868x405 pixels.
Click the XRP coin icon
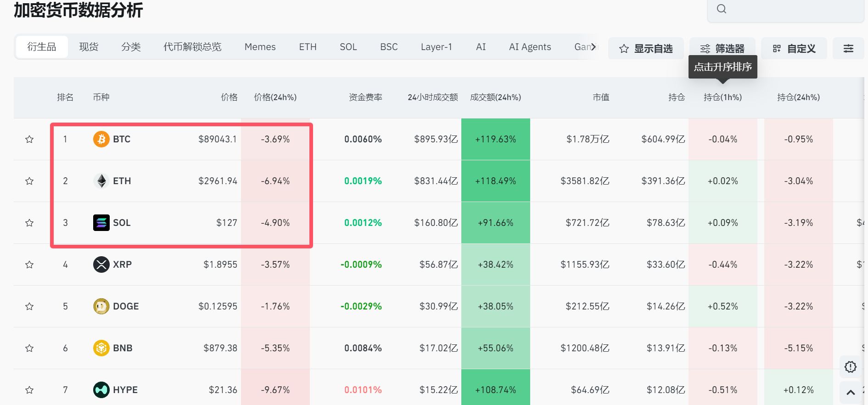[x=101, y=264]
